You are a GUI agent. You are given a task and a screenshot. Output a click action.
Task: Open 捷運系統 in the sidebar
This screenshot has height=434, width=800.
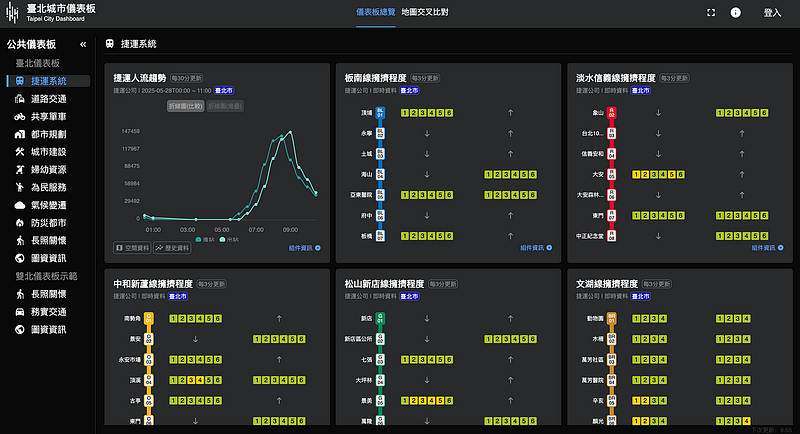click(49, 81)
